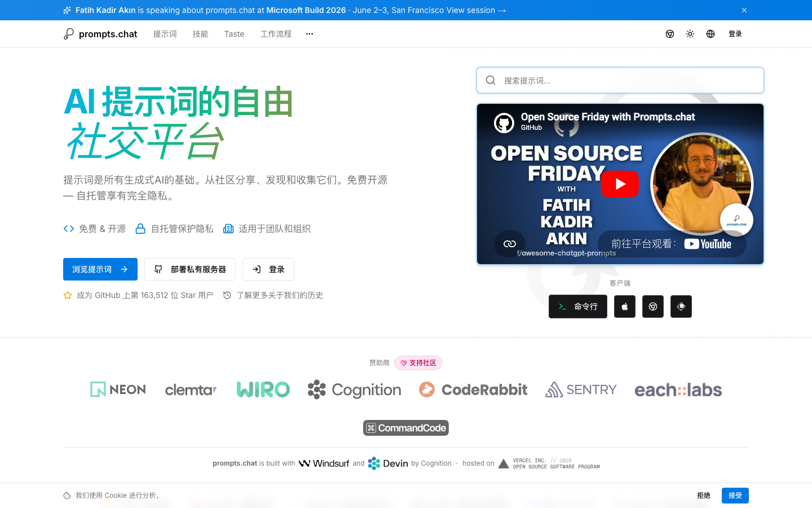812x508 pixels.
Task: Open the CodeRabbit sponsor logo
Action: tap(473, 389)
